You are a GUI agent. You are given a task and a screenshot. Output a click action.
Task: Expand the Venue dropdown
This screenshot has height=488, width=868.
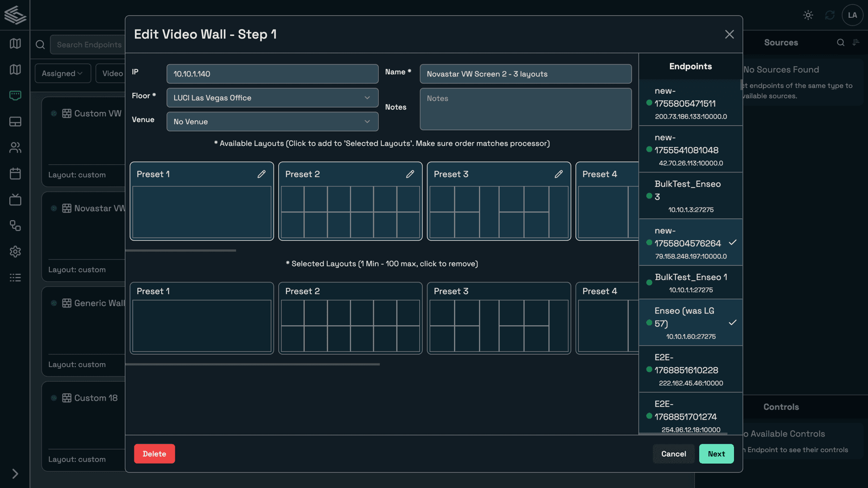(272, 121)
